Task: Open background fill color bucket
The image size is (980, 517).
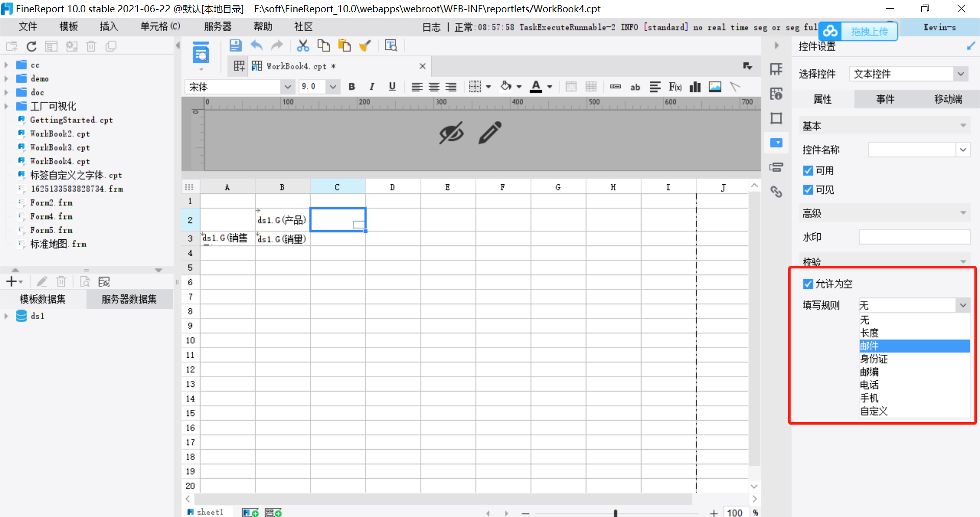Action: point(506,86)
